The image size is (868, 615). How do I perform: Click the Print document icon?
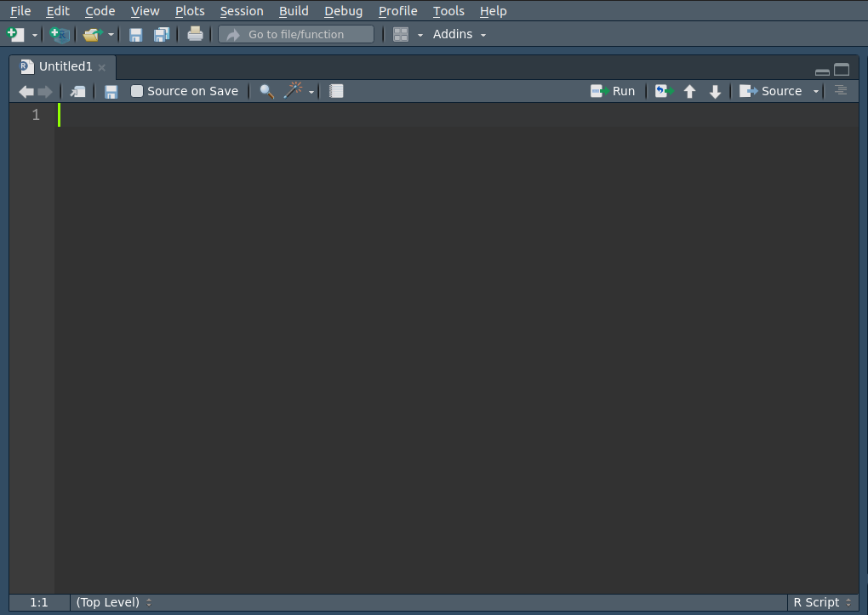pyautogui.click(x=196, y=35)
